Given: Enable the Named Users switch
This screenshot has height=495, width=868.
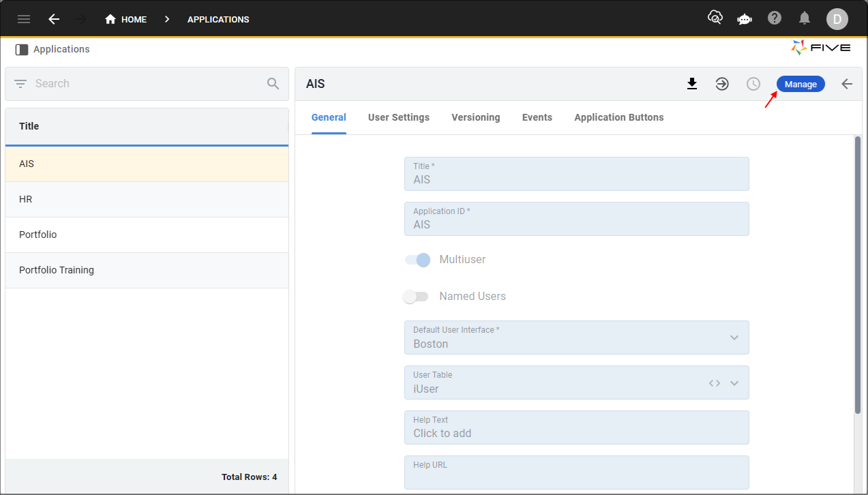Looking at the screenshot, I should click(x=416, y=297).
